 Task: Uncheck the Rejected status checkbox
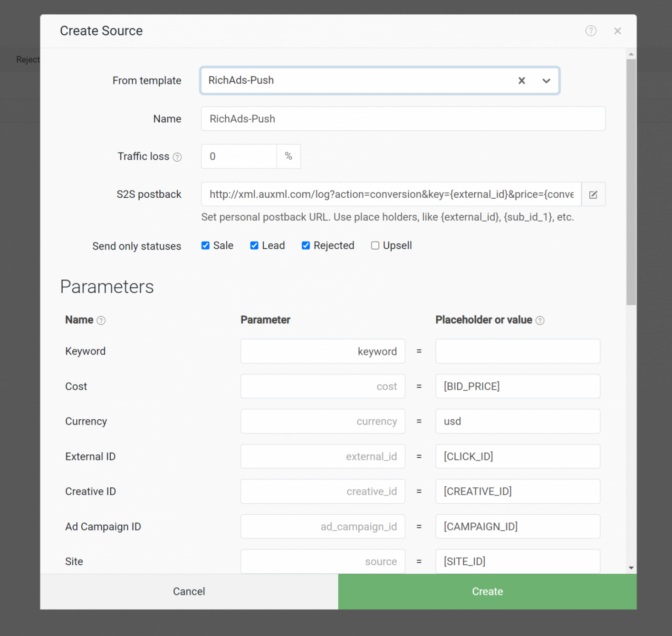[x=306, y=245]
